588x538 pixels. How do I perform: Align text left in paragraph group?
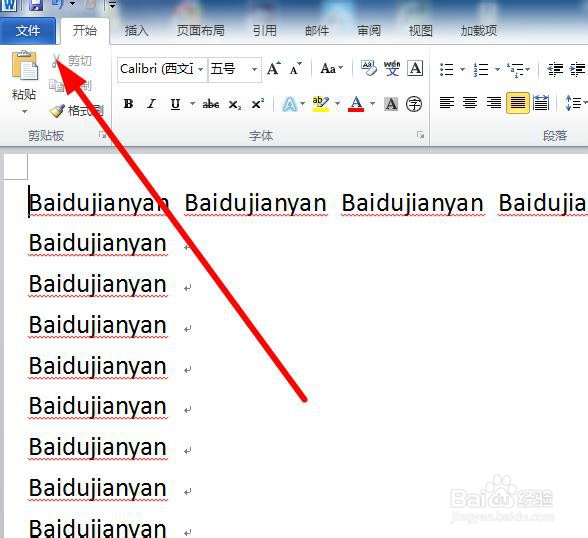(447, 103)
